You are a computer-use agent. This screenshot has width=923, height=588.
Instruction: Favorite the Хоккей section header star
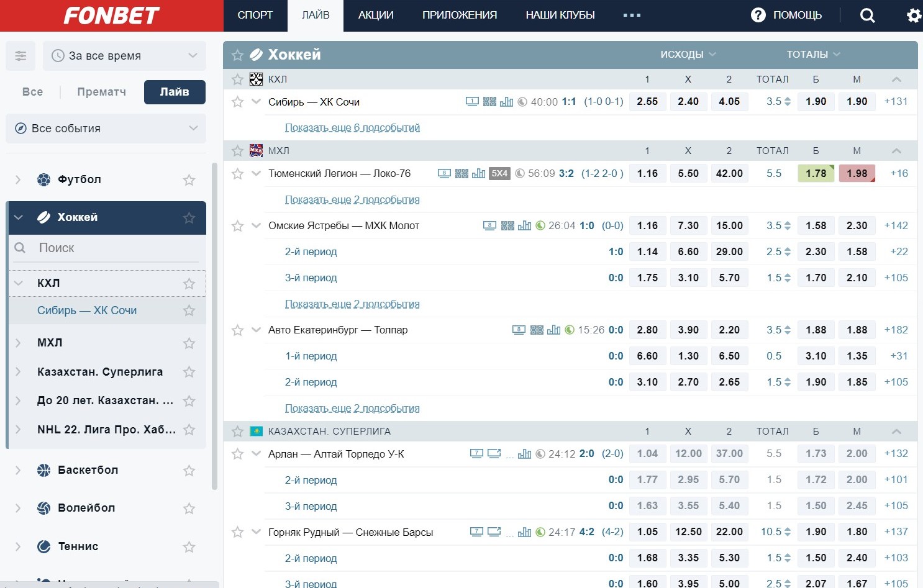[x=237, y=55]
